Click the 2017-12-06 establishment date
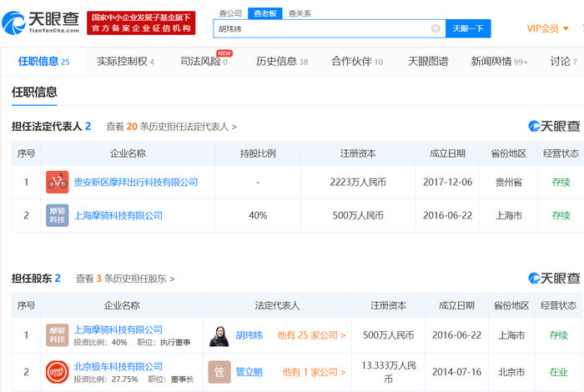The height and width of the screenshot is (392, 584). coord(448,182)
